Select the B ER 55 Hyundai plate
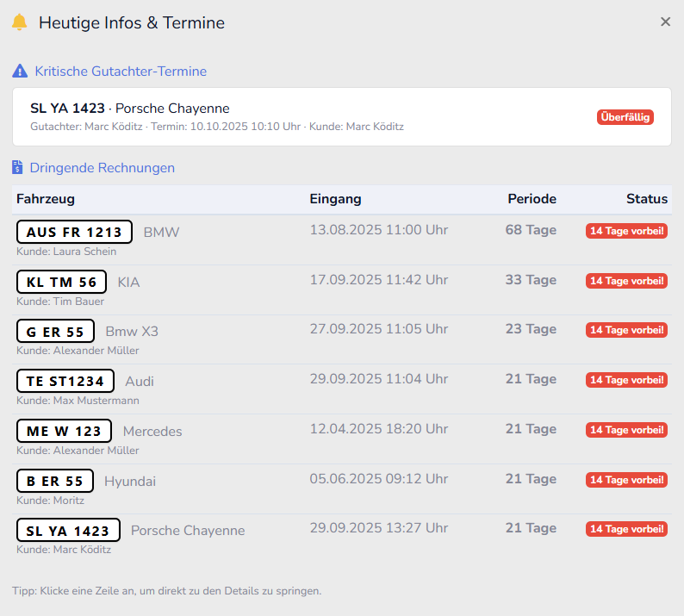Image resolution: width=684 pixels, height=616 pixels. [x=55, y=481]
